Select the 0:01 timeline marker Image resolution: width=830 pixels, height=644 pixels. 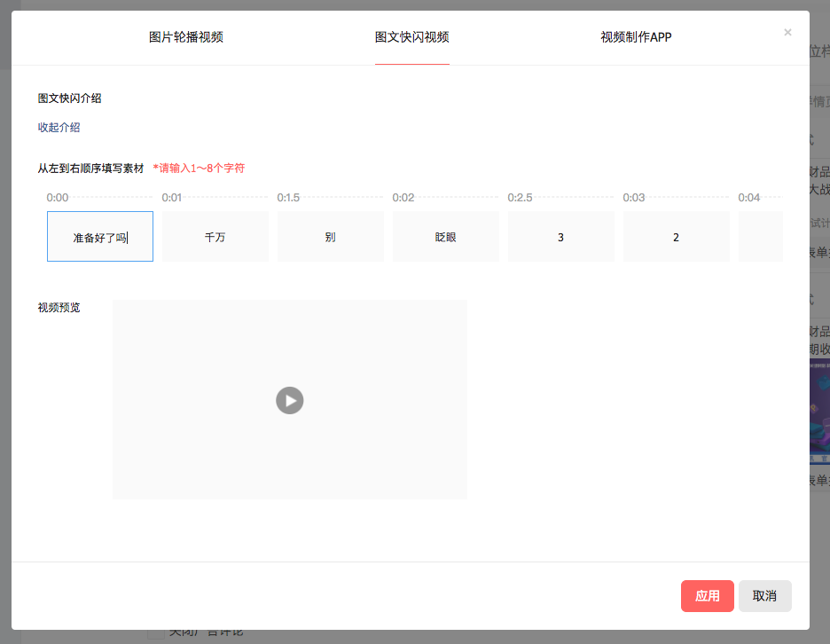click(172, 198)
